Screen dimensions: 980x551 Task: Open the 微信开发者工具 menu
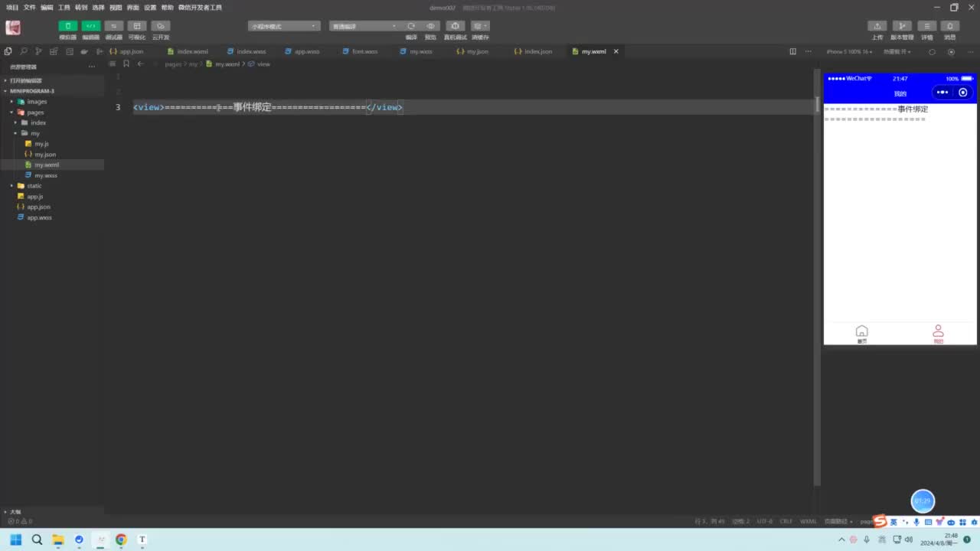point(200,8)
